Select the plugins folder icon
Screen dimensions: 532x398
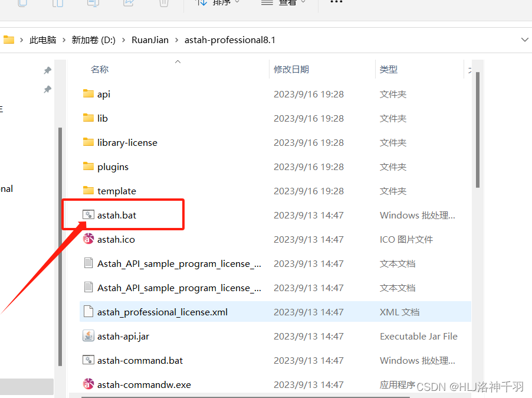coord(88,167)
